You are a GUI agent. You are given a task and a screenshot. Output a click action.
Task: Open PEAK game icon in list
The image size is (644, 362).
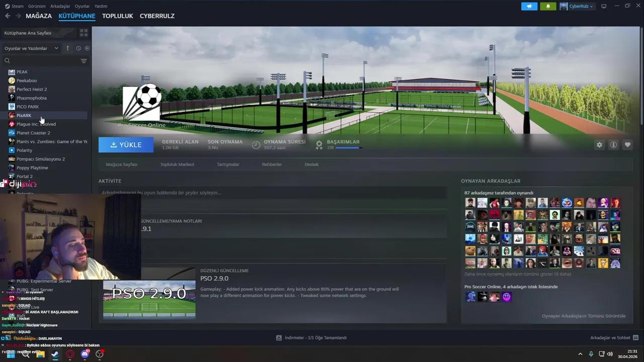12,72
